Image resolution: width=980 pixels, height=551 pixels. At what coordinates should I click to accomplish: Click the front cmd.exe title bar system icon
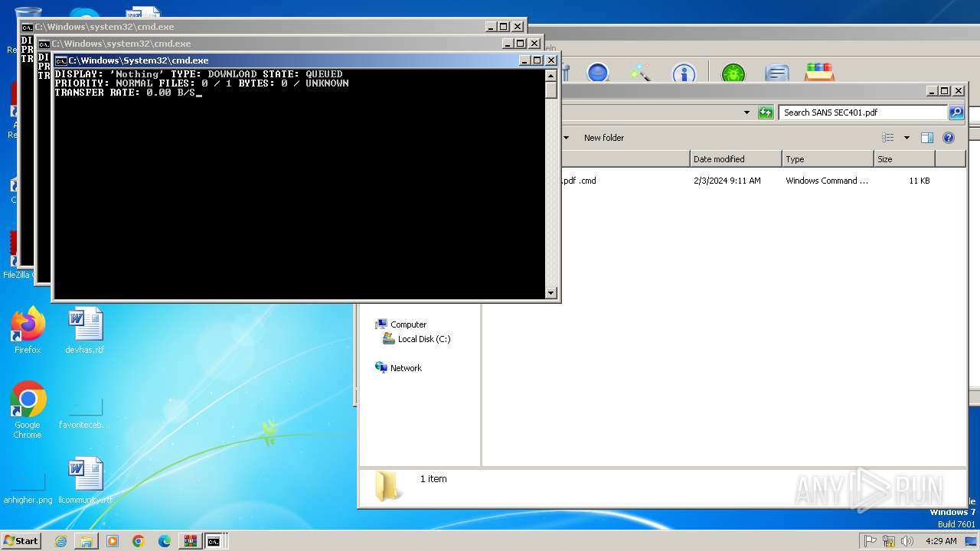pos(60,60)
